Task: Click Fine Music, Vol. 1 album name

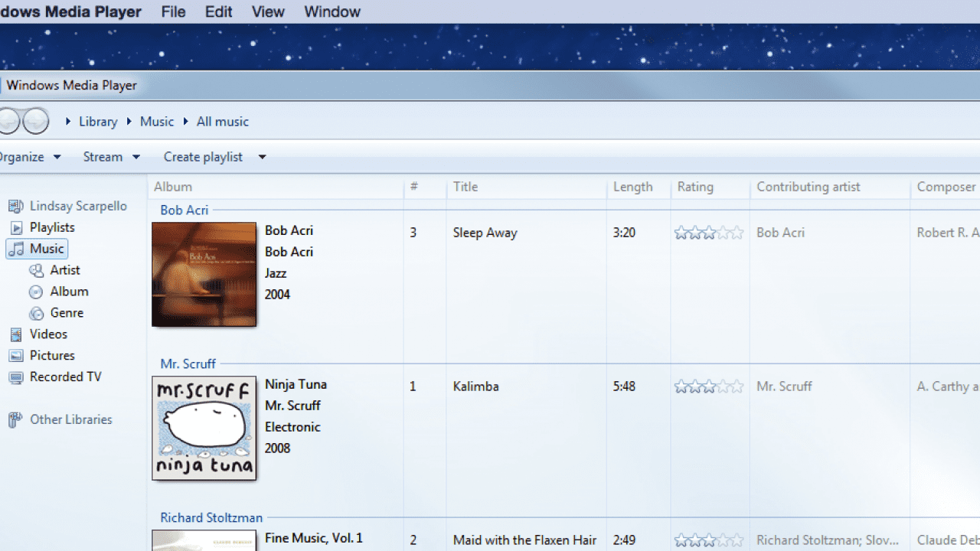Action: pyautogui.click(x=314, y=538)
